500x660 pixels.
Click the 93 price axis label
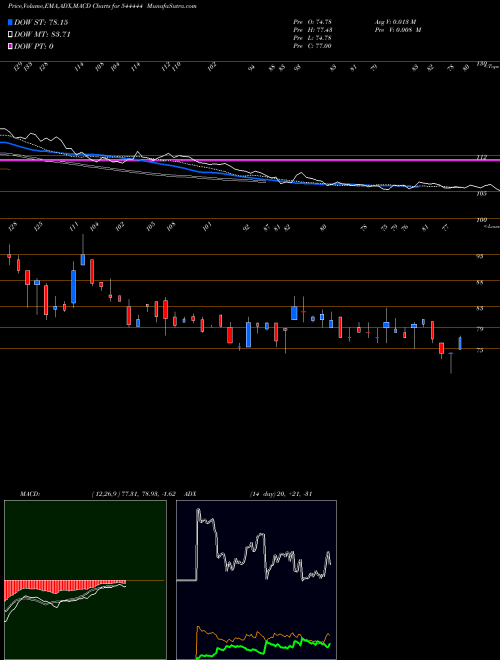(480, 256)
